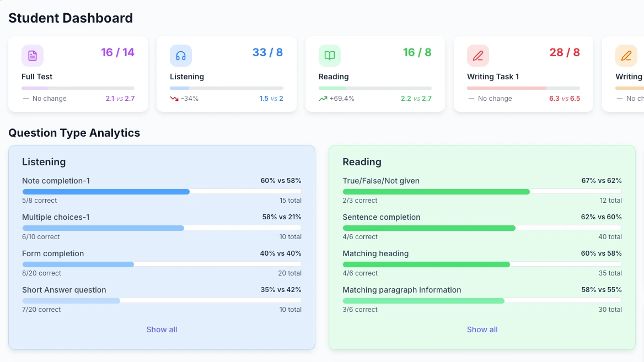
Task: Click the open book icon on Reading card
Action: [329, 55]
